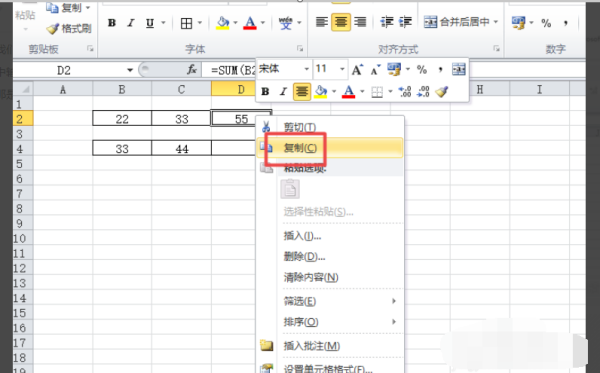Click 合并后居中 merge and center button
Screen dimensions: 600x373
point(456,22)
